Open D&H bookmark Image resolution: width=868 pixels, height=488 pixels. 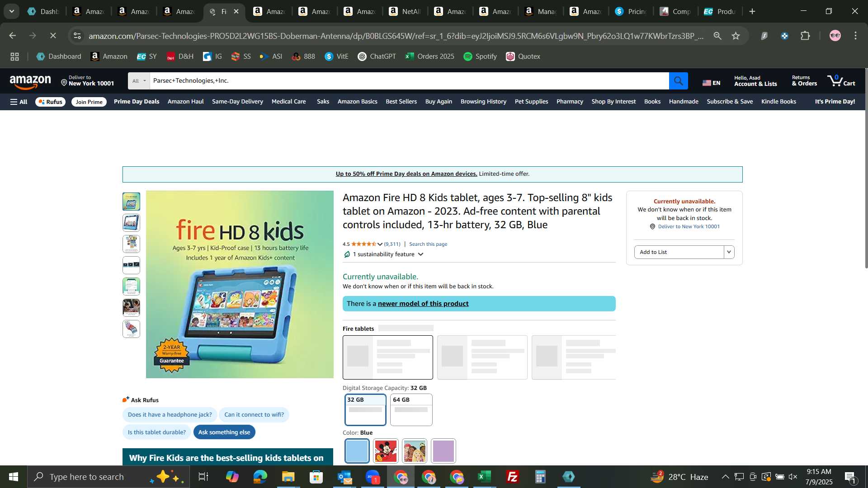tap(179, 56)
